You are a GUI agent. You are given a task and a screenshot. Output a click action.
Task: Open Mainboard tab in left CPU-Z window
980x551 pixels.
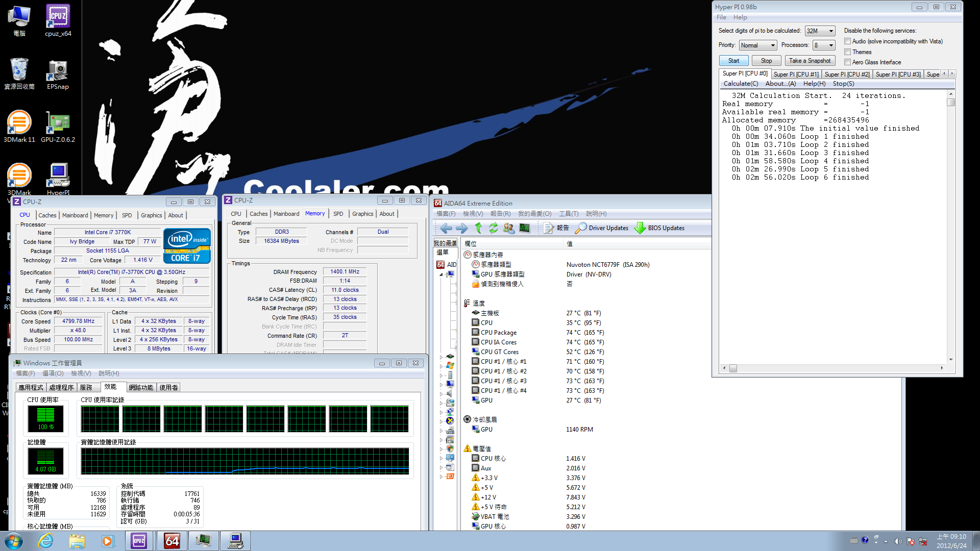click(75, 215)
